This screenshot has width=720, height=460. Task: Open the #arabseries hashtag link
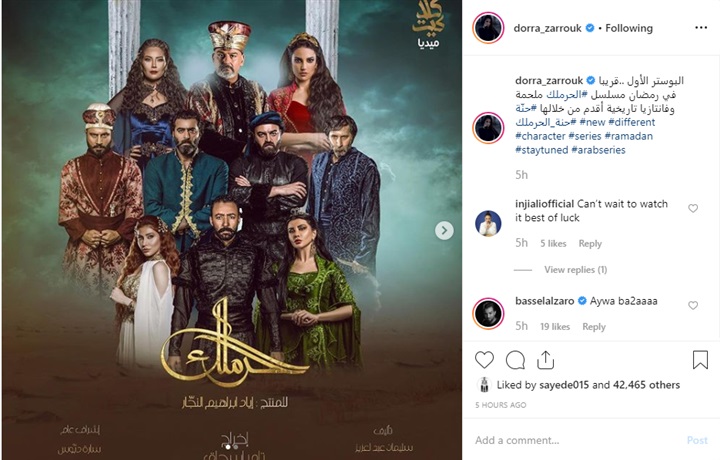click(x=598, y=150)
